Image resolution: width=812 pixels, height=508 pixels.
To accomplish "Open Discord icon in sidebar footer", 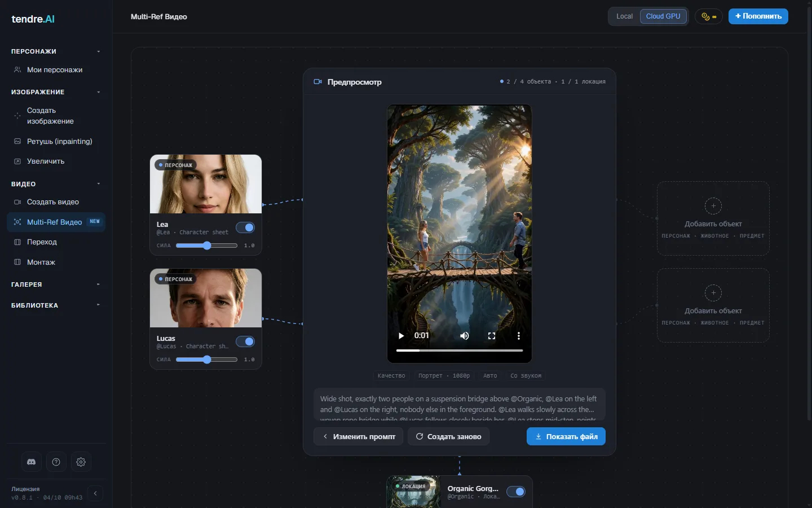I will (x=32, y=462).
